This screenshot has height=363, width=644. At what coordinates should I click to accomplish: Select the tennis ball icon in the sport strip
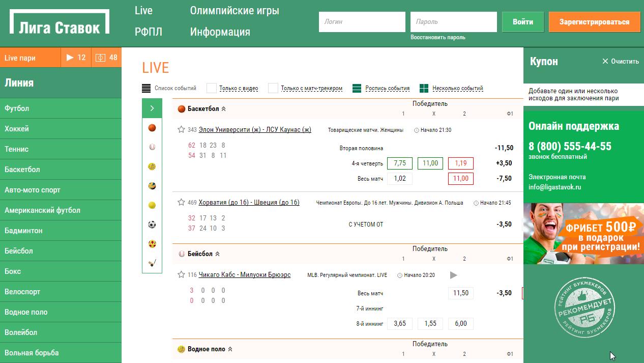pos(152,205)
